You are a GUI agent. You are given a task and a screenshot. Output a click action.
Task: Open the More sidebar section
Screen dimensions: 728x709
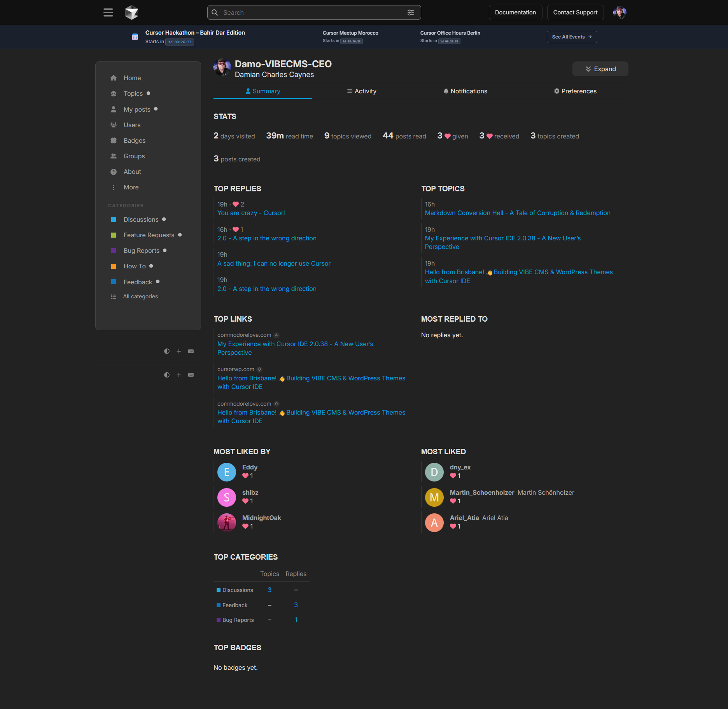click(x=131, y=187)
